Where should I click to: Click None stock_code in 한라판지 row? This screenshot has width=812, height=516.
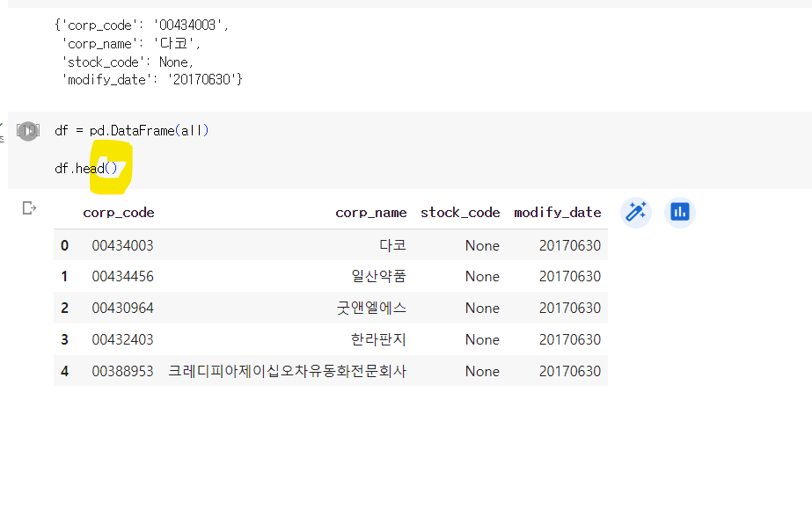pyautogui.click(x=482, y=339)
